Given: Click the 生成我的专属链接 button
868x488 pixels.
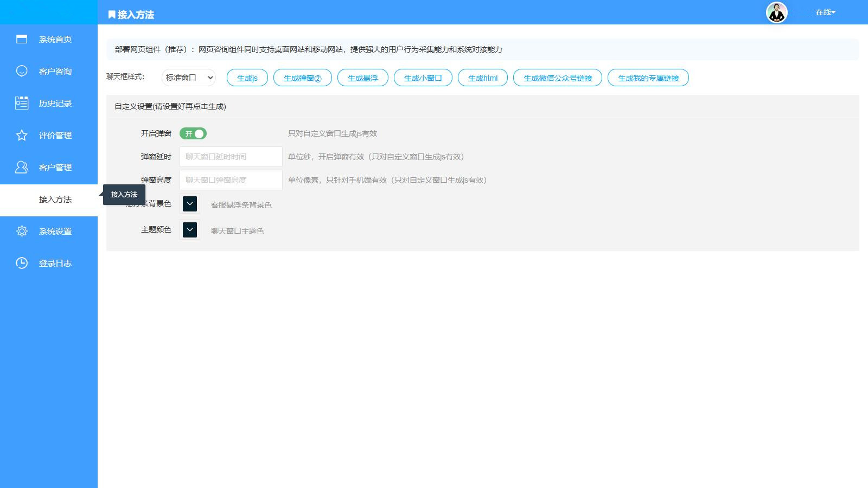Looking at the screenshot, I should tap(648, 78).
